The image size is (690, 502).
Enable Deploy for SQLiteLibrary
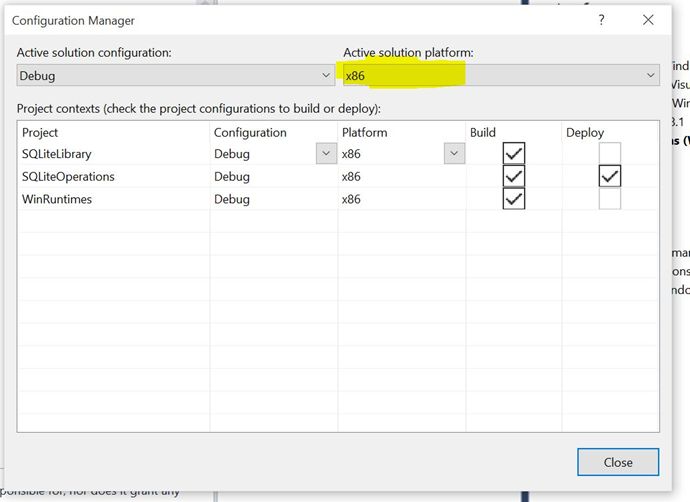click(609, 154)
